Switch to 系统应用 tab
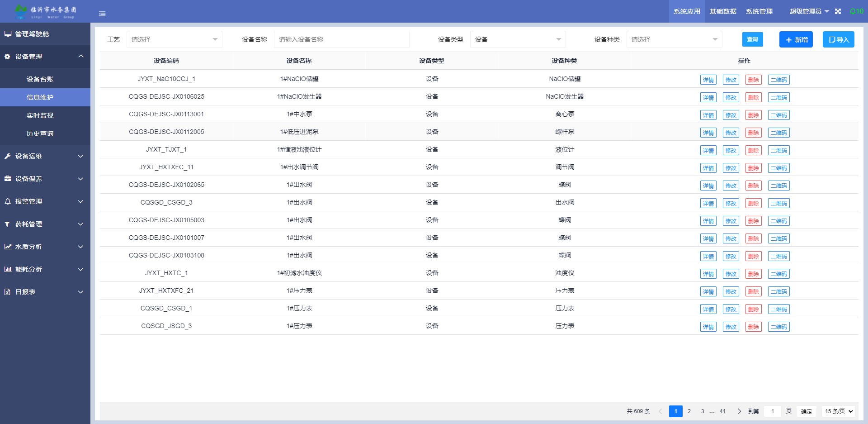Image resolution: width=868 pixels, height=424 pixels. pyautogui.click(x=687, y=11)
